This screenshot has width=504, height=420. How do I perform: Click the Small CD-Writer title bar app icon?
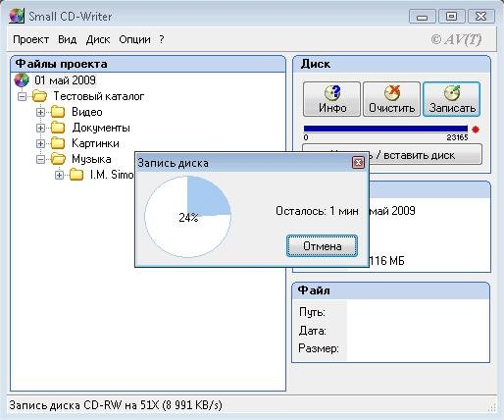pos(17,16)
